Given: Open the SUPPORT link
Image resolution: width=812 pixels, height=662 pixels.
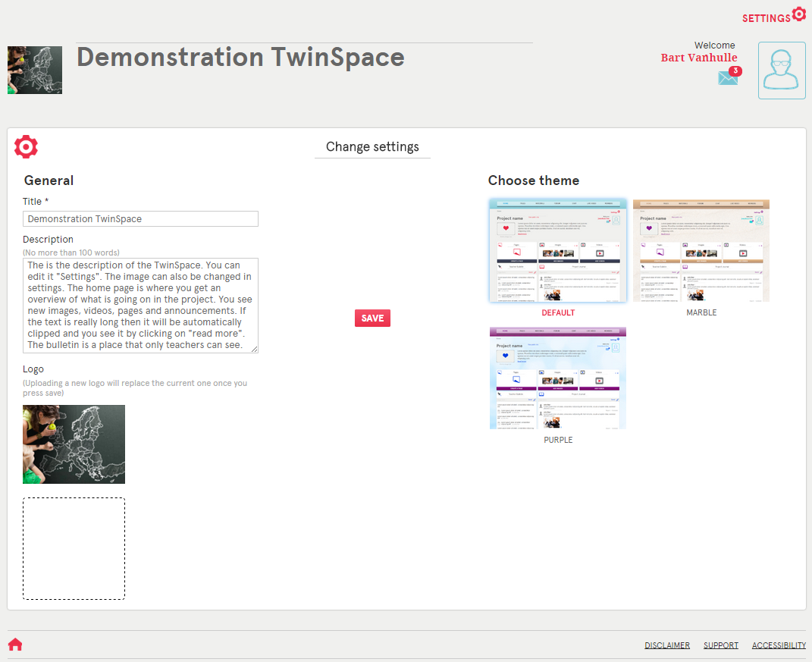Looking at the screenshot, I should point(721,645).
